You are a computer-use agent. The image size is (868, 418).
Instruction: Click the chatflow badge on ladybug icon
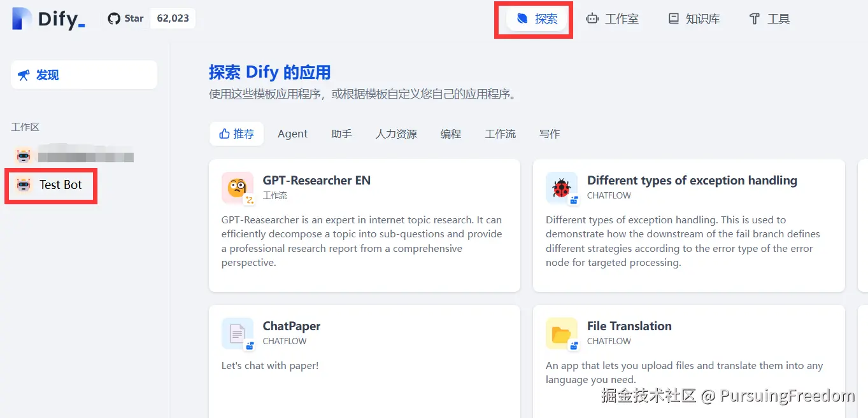pos(574,200)
